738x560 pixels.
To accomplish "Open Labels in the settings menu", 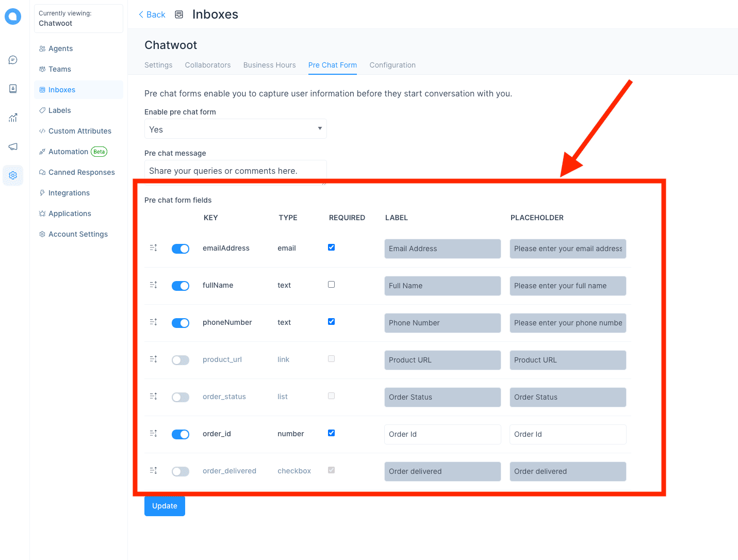I will [x=78, y=110].
